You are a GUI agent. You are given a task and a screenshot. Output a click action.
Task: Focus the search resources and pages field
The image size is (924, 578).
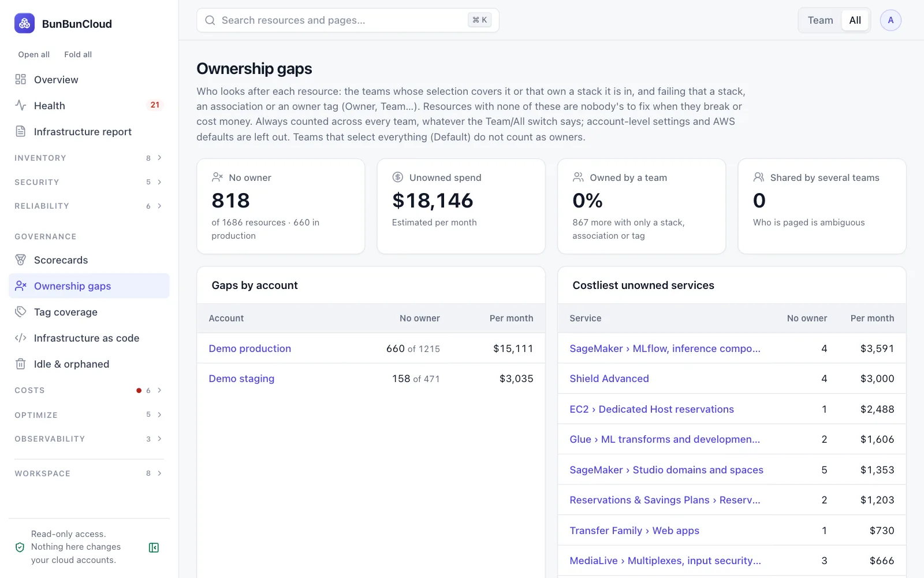pyautogui.click(x=348, y=20)
